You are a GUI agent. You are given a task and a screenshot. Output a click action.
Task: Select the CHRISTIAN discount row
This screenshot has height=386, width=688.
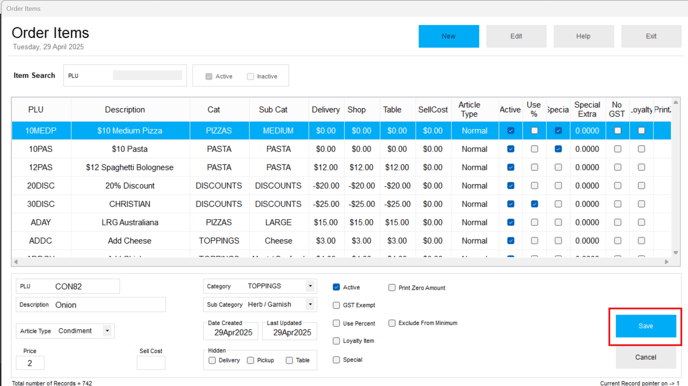tap(341, 204)
